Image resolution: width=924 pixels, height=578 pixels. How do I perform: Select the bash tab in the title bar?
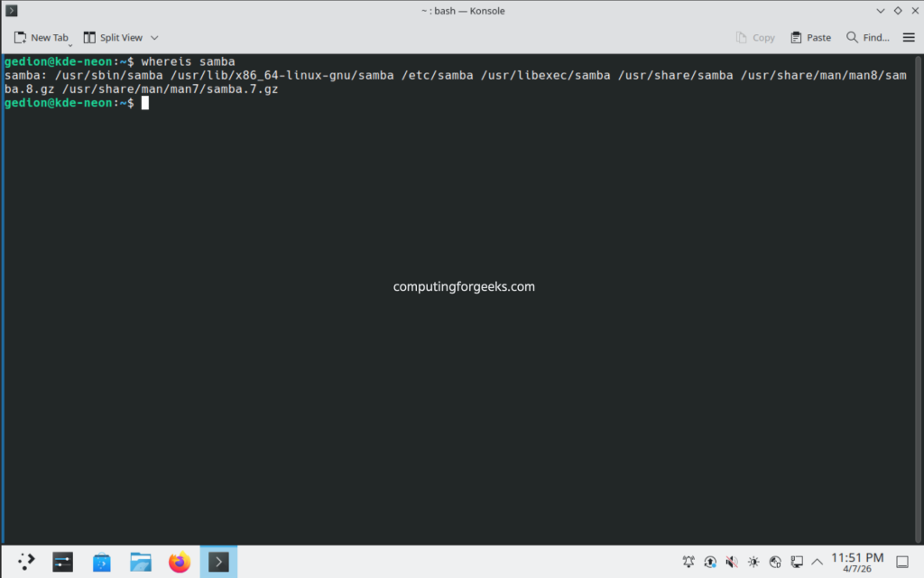click(463, 11)
